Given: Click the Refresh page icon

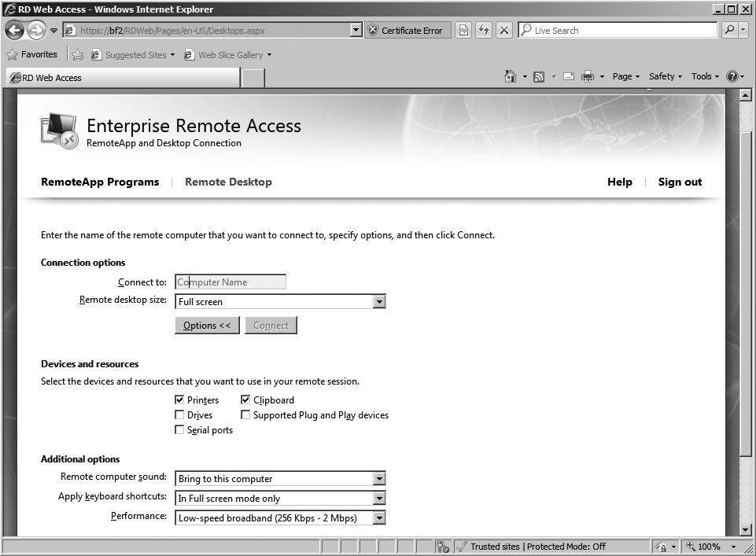Looking at the screenshot, I should (484, 31).
